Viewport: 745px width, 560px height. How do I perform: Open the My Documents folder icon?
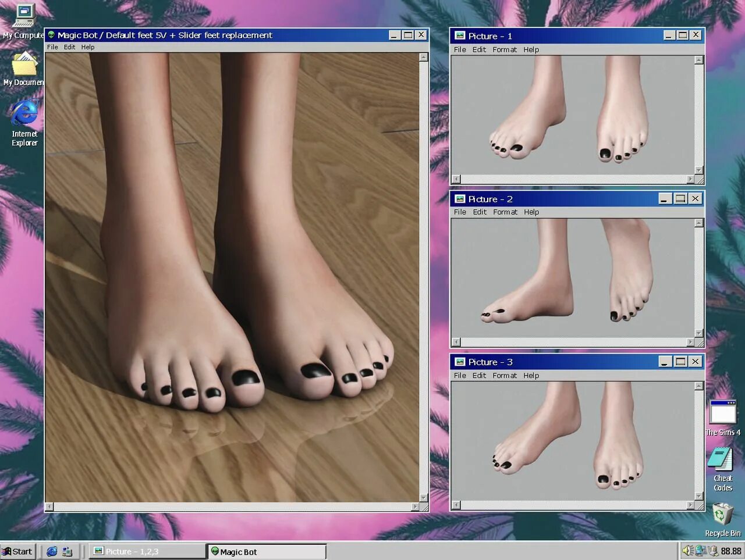coord(24,64)
